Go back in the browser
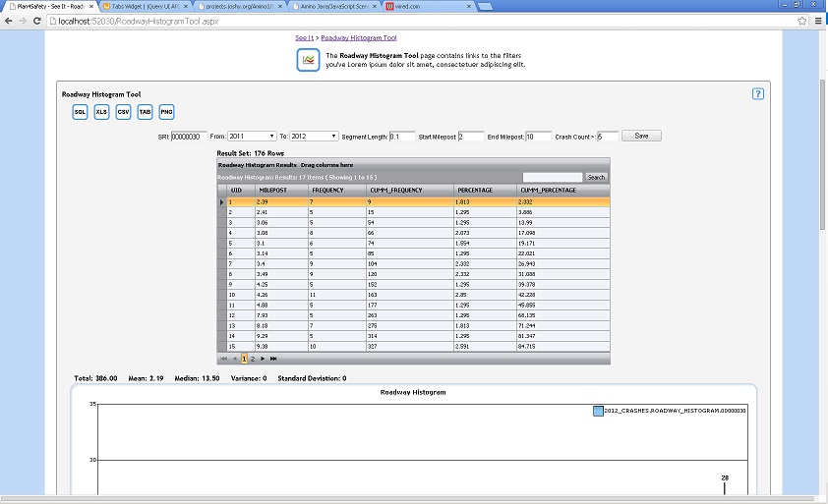The width and height of the screenshot is (828, 504). tap(9, 21)
